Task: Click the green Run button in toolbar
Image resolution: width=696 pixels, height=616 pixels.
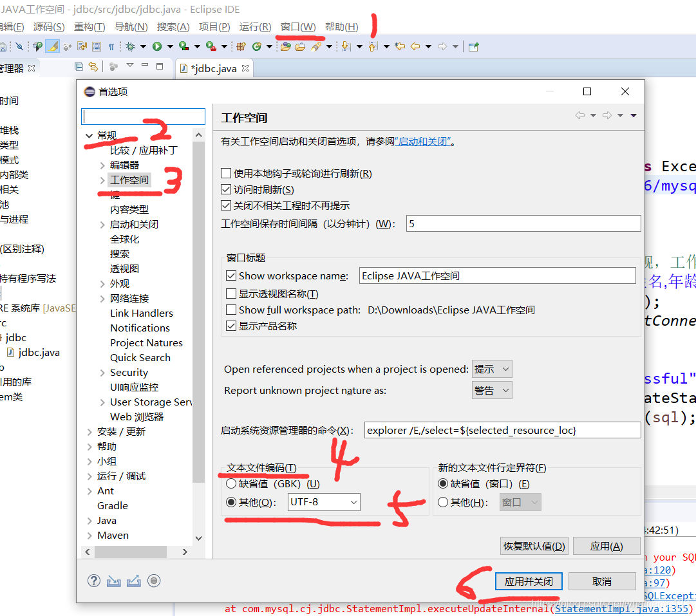Action: (x=157, y=46)
